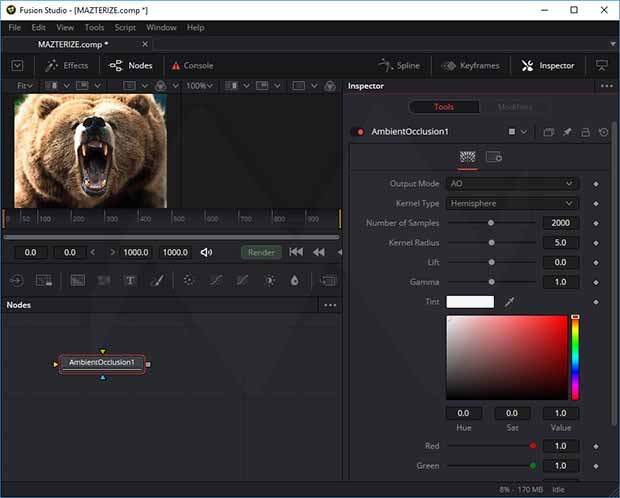Open the Spline editor button
The width and height of the screenshot is (620, 498).
[x=399, y=66]
